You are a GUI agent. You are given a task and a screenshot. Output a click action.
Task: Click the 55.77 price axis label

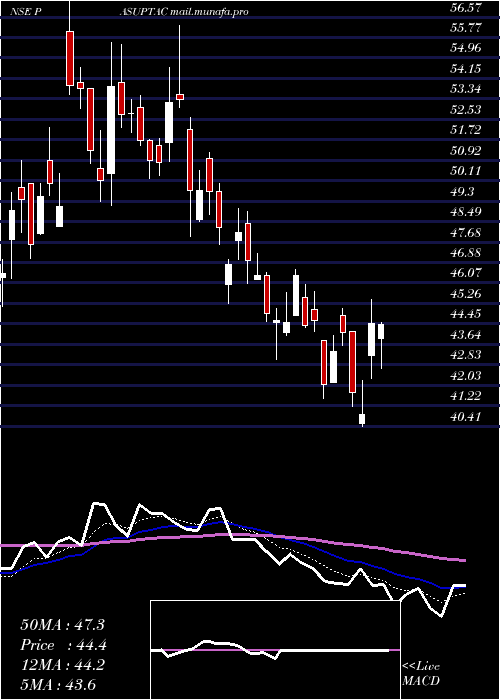467,28
